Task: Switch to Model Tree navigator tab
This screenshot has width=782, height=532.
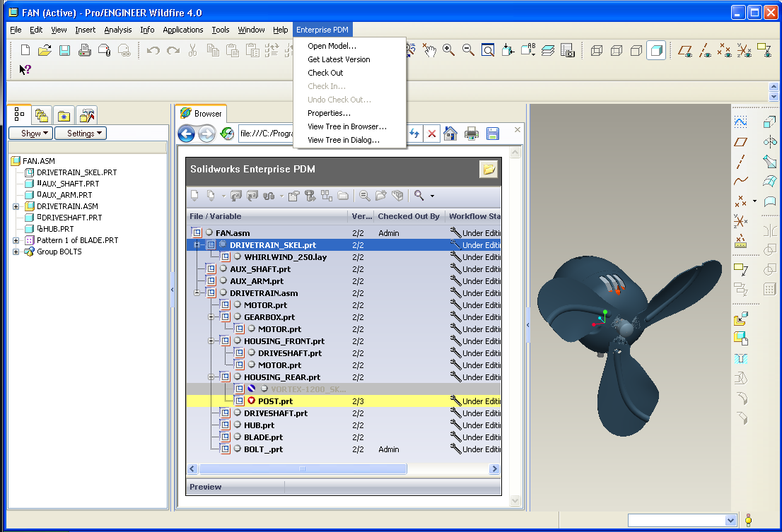Action: (20, 114)
